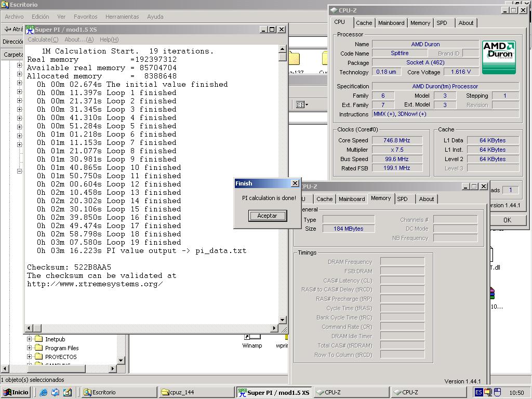Click OK in the back CPU-Z window
Viewport: 532px width, 399px height.
507,220
